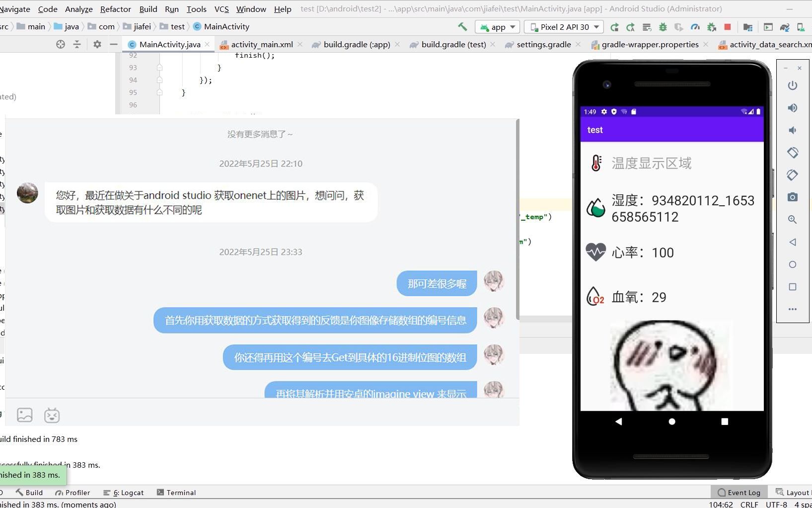Start debugging with the Debug icon
The height and width of the screenshot is (508, 812).
(x=663, y=27)
